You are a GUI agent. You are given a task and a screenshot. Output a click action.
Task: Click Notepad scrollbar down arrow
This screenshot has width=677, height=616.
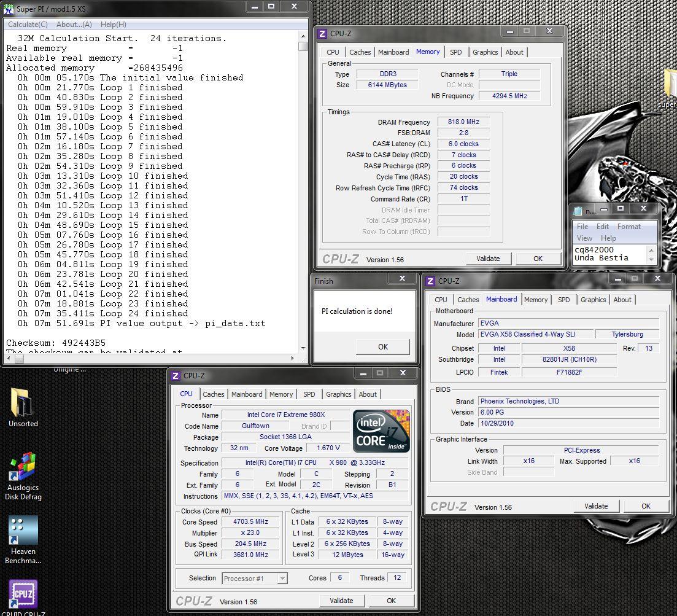pos(651,260)
